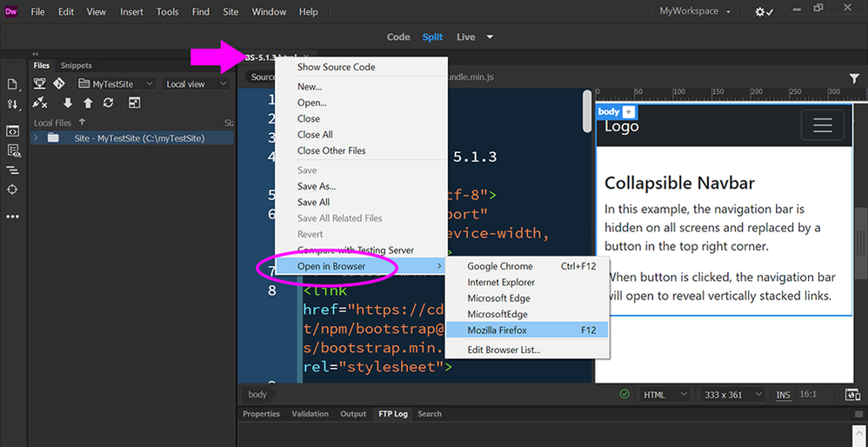This screenshot has width=868, height=447.
Task: Click the Dreamweaver Dw logo icon
Action: pyautogui.click(x=11, y=11)
